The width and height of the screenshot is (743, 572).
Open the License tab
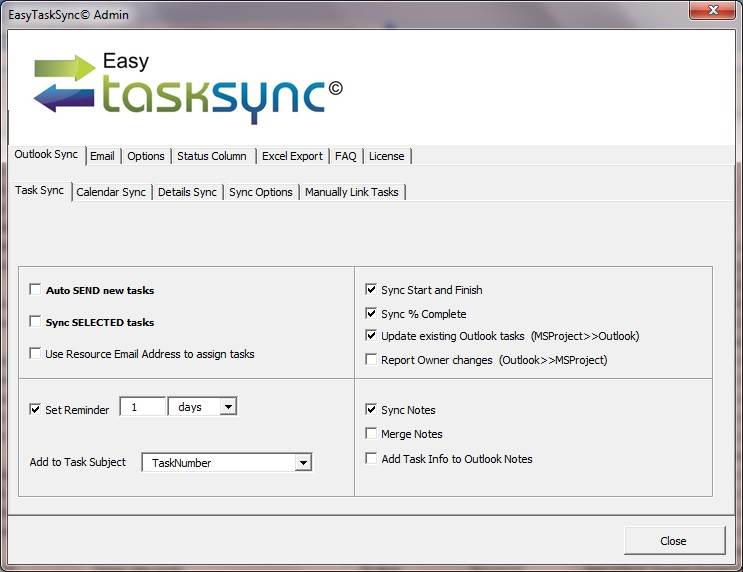tap(387, 156)
